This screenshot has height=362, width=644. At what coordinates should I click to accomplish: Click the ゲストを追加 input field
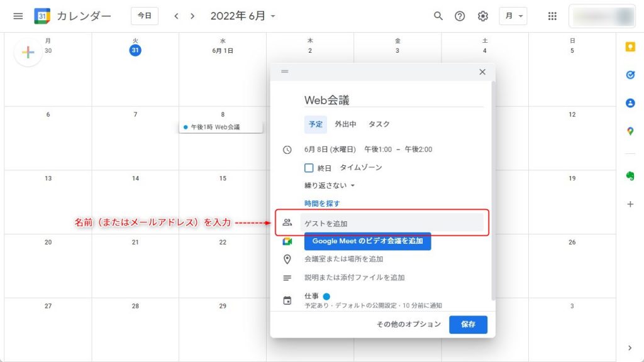pyautogui.click(x=392, y=223)
